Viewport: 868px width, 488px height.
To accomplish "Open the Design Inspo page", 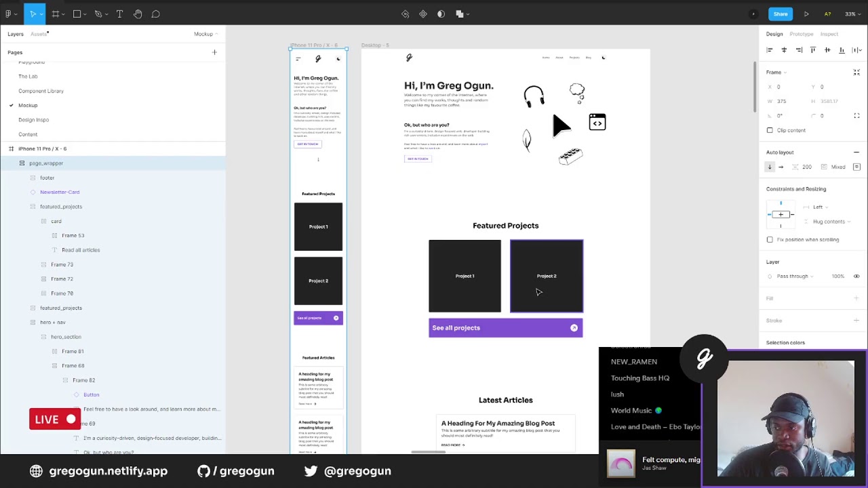I will [x=33, y=120].
